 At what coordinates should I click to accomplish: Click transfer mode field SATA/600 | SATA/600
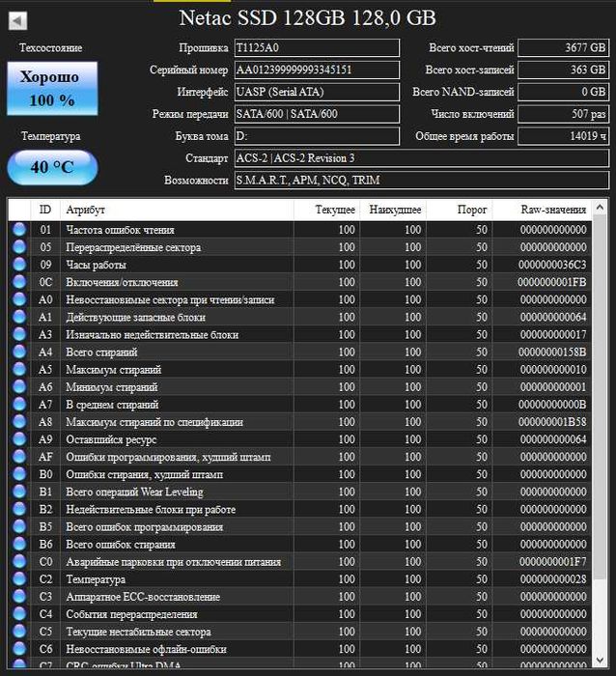point(317,114)
